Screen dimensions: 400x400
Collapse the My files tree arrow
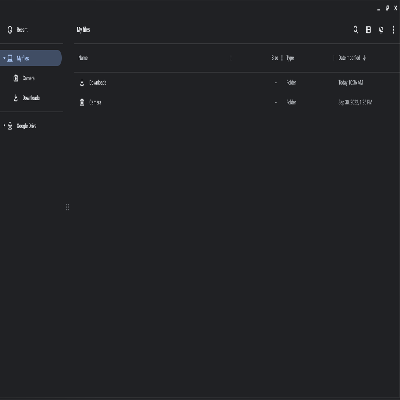(4, 58)
